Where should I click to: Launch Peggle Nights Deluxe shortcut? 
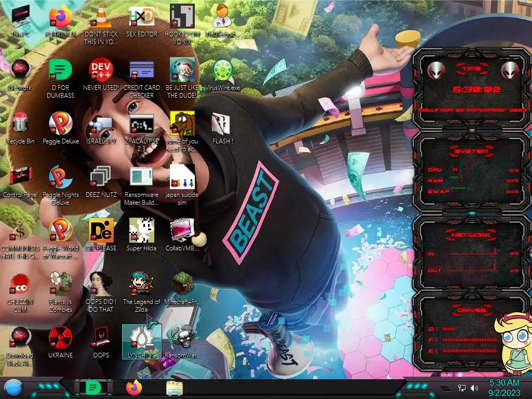coord(60,185)
